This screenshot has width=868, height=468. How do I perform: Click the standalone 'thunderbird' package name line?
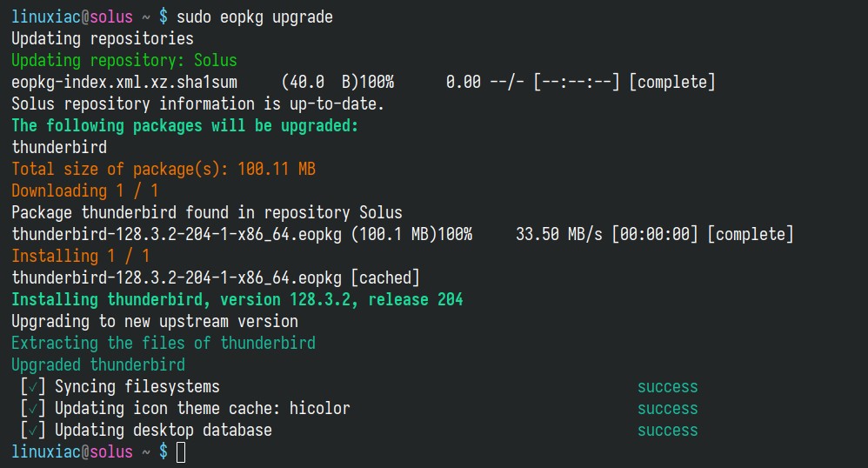(59, 147)
